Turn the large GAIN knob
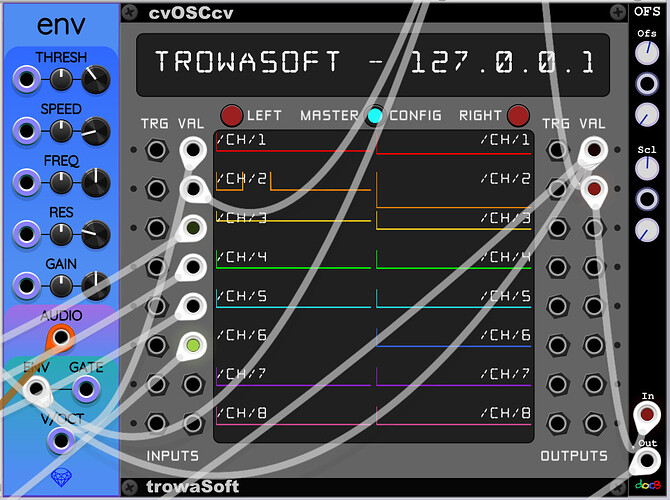Screen dimensions: 670x500 [96, 286]
